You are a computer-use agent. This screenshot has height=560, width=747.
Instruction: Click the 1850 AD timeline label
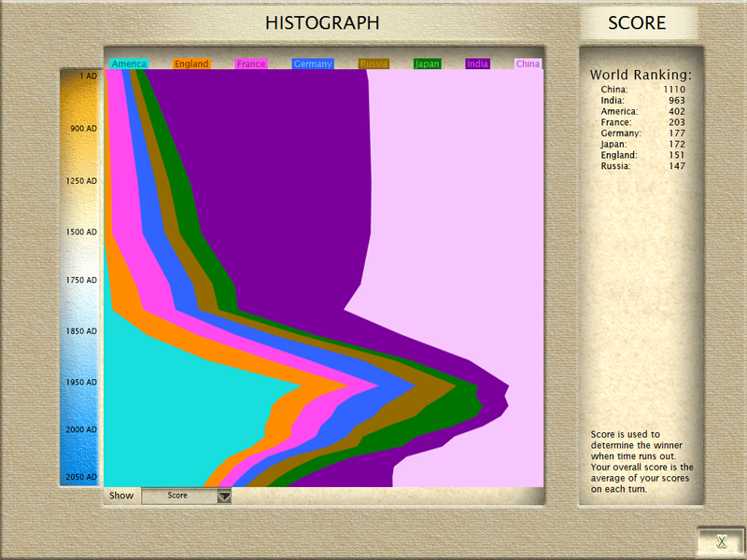coord(81,331)
